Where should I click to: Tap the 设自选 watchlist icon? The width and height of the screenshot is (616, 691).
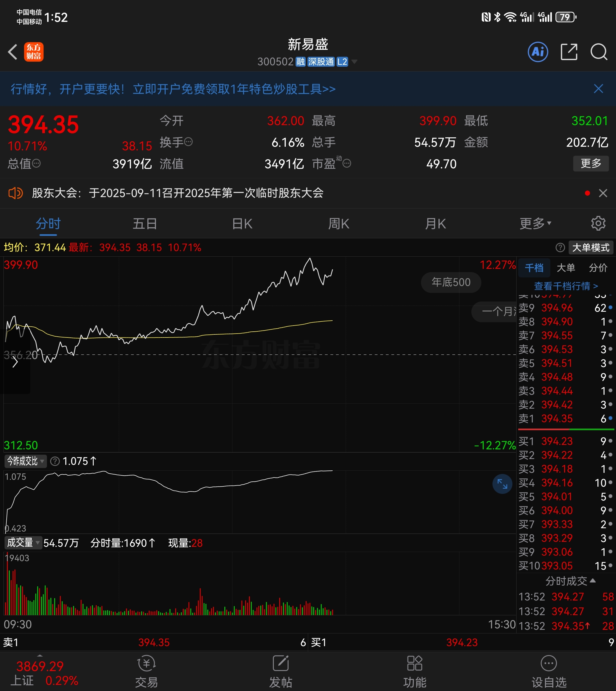pos(549,671)
